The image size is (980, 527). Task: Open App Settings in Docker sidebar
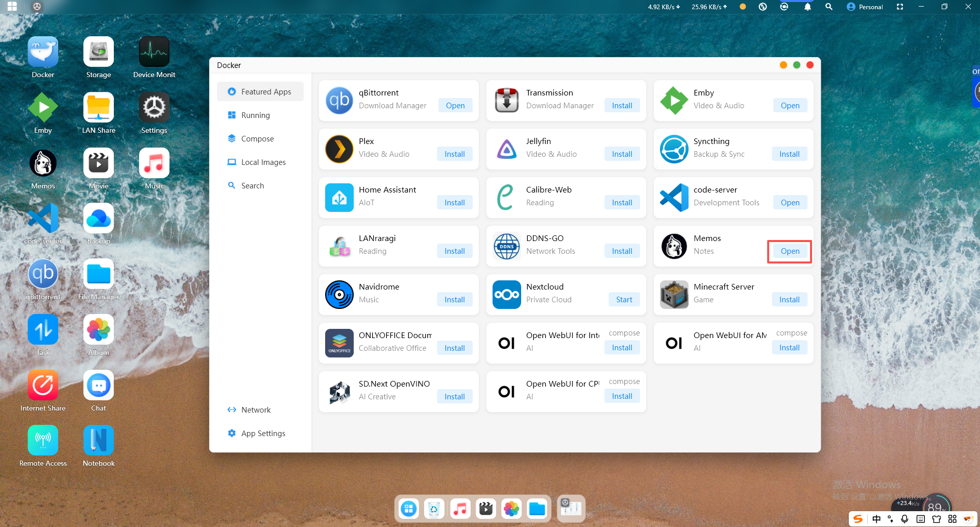pyautogui.click(x=260, y=434)
